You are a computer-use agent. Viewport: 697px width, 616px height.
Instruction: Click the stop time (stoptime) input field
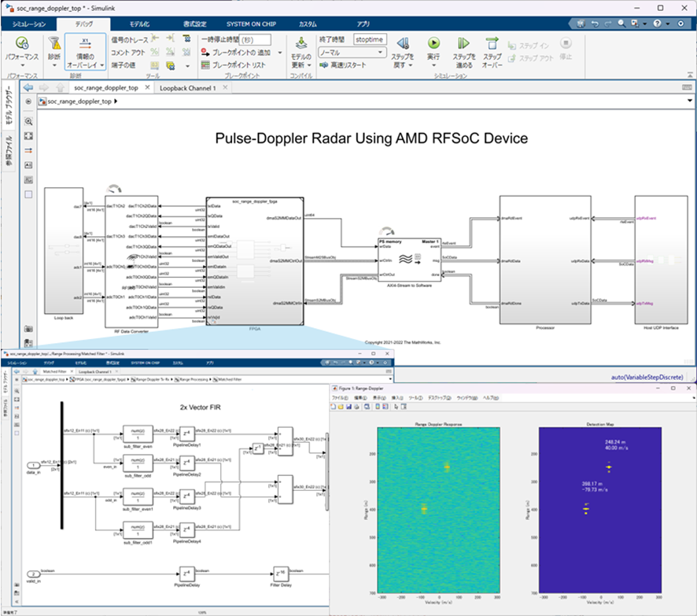(x=371, y=39)
